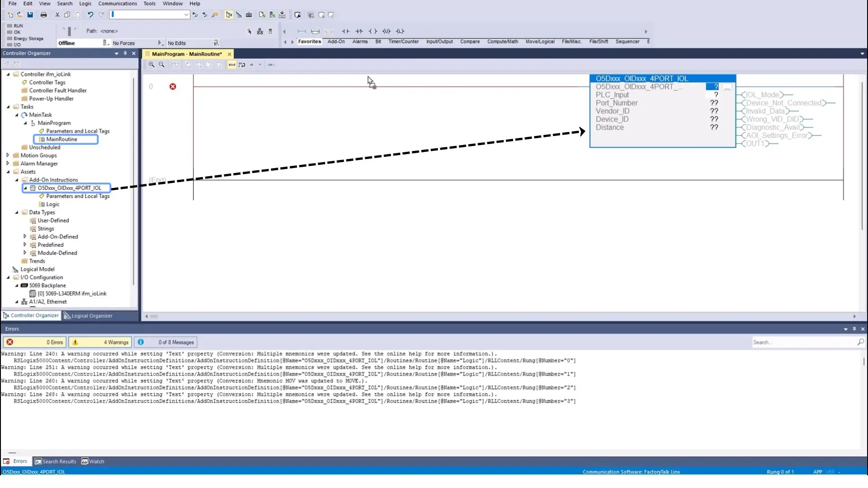This screenshot has height=488, width=868.
Task: Pin the Controller Organizer panel
Action: pyautogui.click(x=125, y=53)
